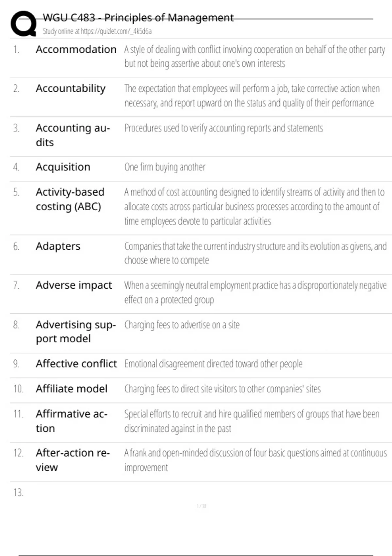The width and height of the screenshot is (392, 556).
Task: Click the 'Procedures used to verify accounting reports' definition
Action: click(x=223, y=128)
